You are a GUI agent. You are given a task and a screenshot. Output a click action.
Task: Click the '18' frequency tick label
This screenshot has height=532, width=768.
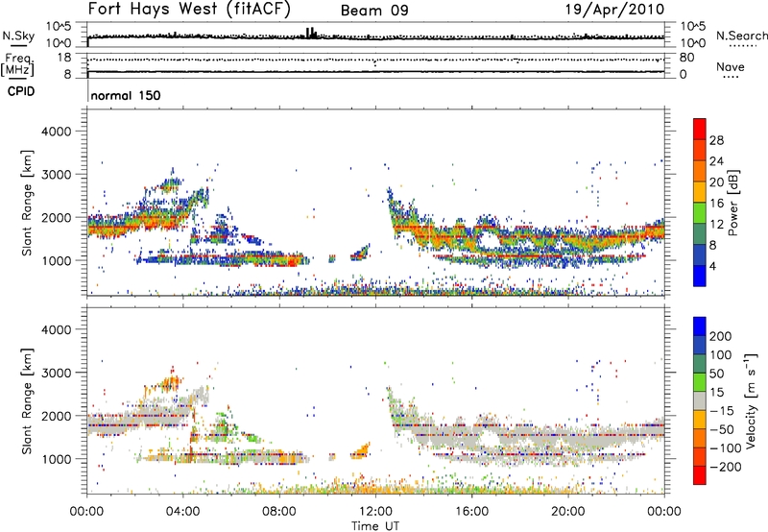[63, 58]
